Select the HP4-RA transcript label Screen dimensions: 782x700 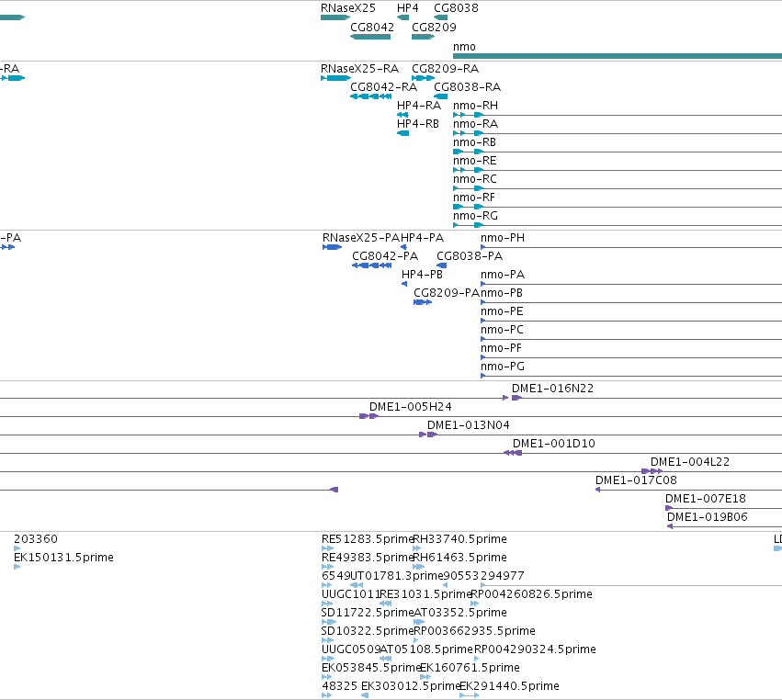point(419,106)
